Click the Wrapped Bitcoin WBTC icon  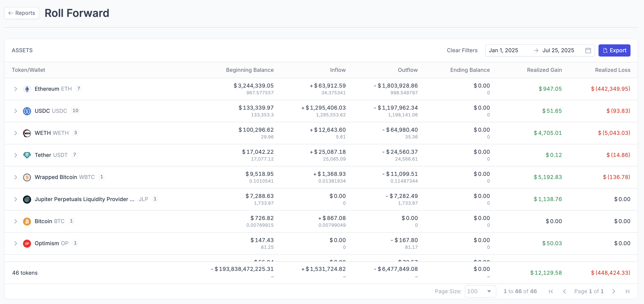pos(27,177)
